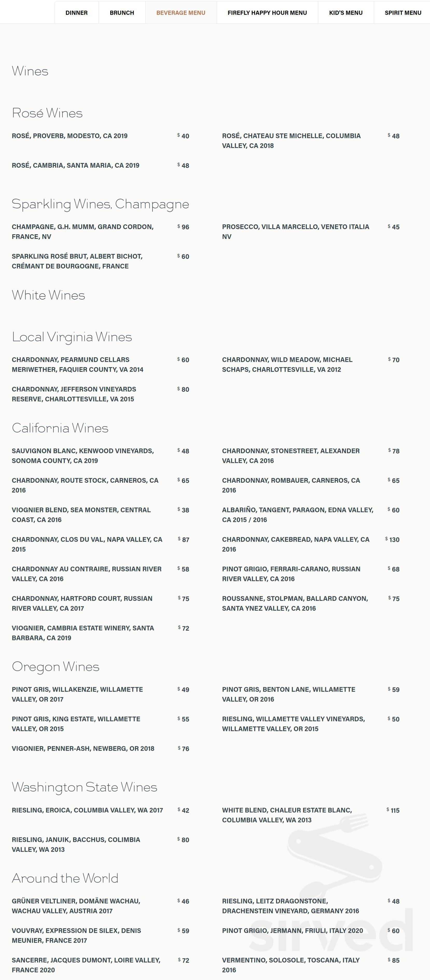Image resolution: width=430 pixels, height=980 pixels.
Task: Switch to the KID'S MENU tab
Action: click(346, 12)
